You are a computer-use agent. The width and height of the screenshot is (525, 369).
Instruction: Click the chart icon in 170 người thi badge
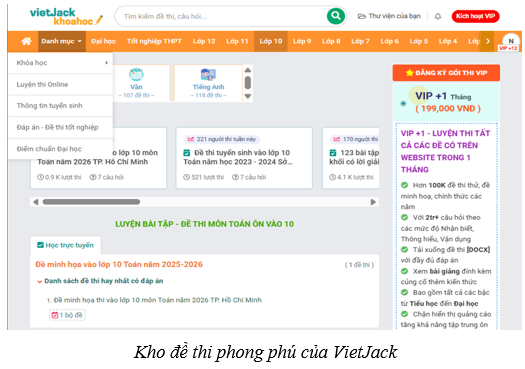[337, 139]
